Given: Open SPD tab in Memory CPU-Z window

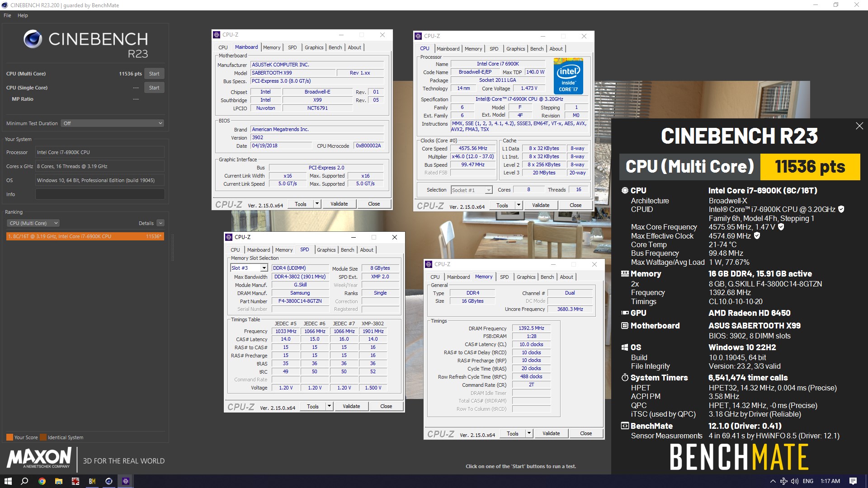Looking at the screenshot, I should point(504,277).
